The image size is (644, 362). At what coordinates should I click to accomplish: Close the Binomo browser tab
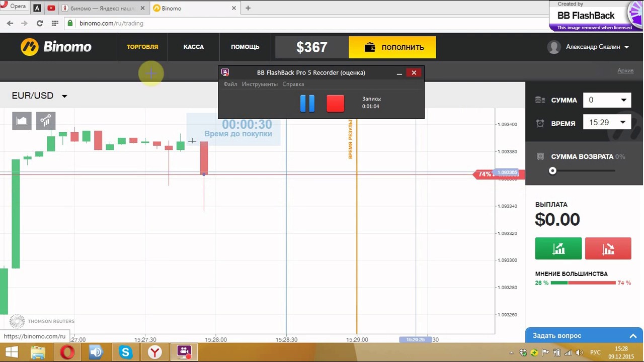tap(234, 8)
